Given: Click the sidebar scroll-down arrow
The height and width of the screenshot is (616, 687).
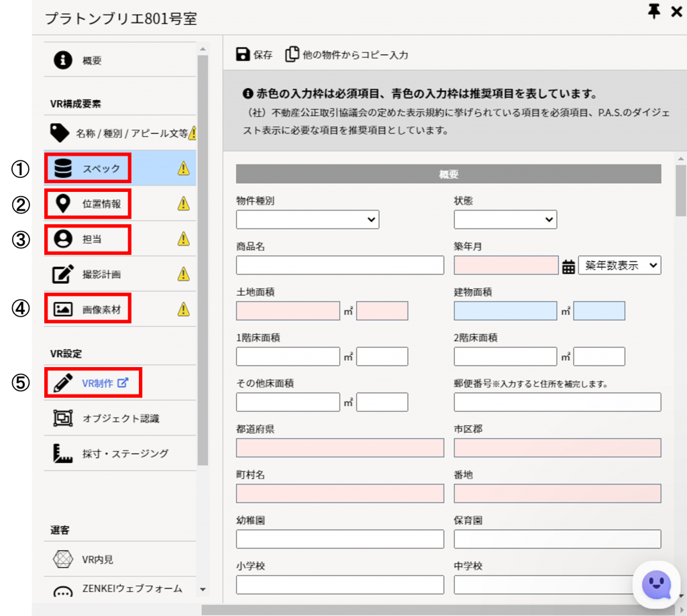Looking at the screenshot, I should coord(203,590).
